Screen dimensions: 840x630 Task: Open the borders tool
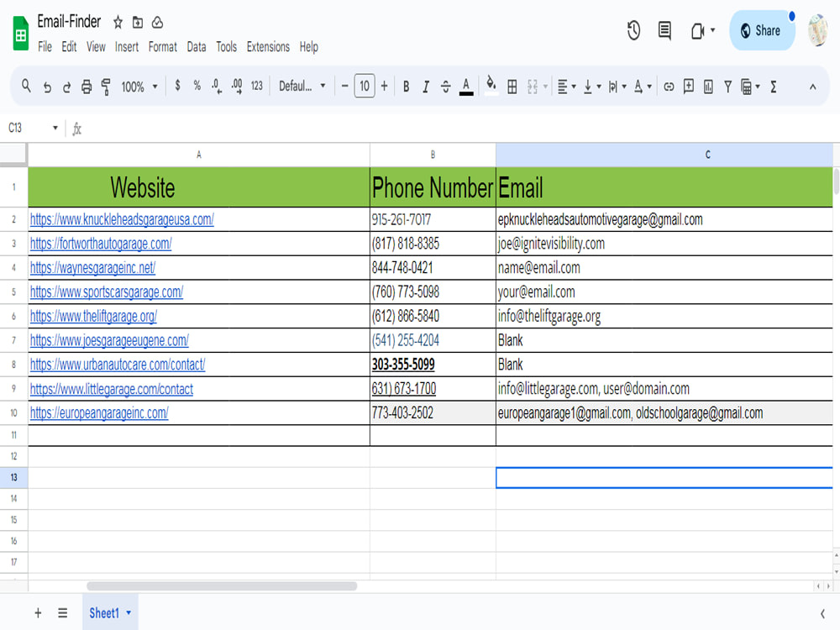coord(512,87)
